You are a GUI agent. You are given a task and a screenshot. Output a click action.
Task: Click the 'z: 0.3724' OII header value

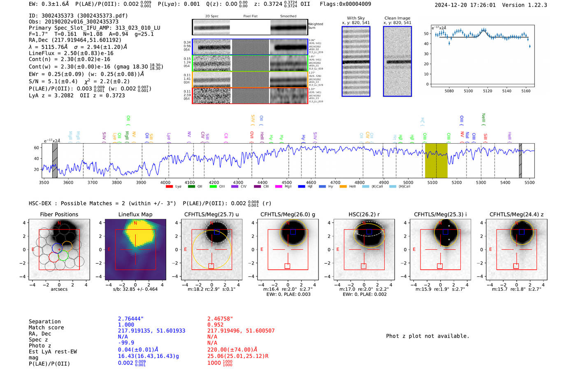click(x=282, y=4)
